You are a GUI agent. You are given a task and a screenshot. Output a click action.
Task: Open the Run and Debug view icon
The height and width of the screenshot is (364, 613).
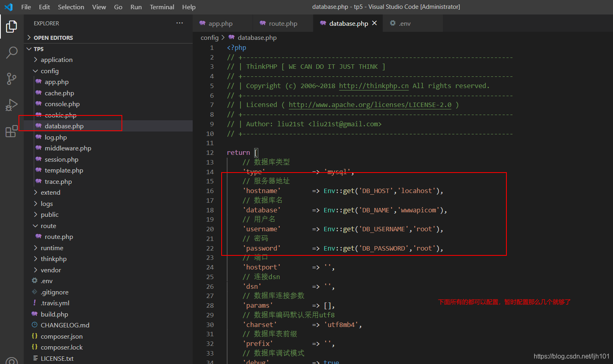(x=12, y=105)
